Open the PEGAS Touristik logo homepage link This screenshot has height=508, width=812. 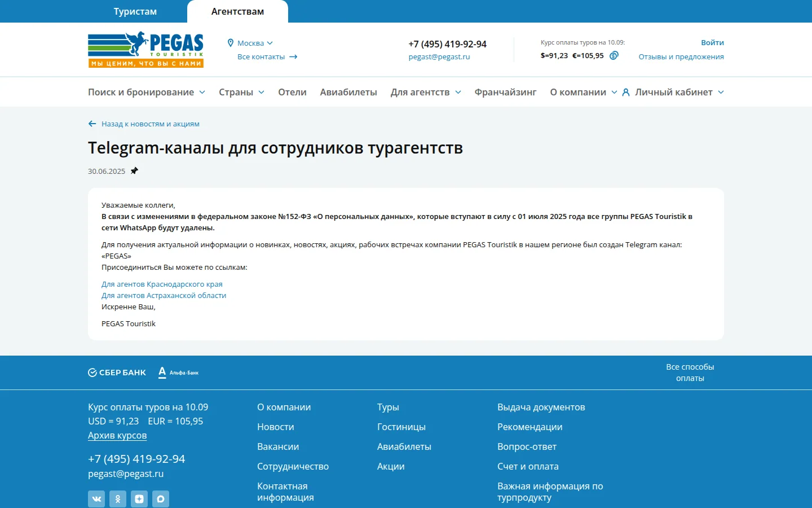(x=145, y=50)
